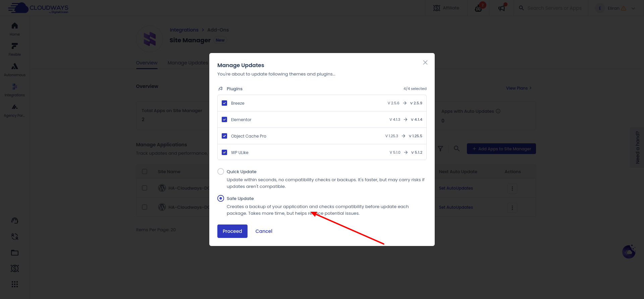Click the Site Name column header

(x=169, y=171)
